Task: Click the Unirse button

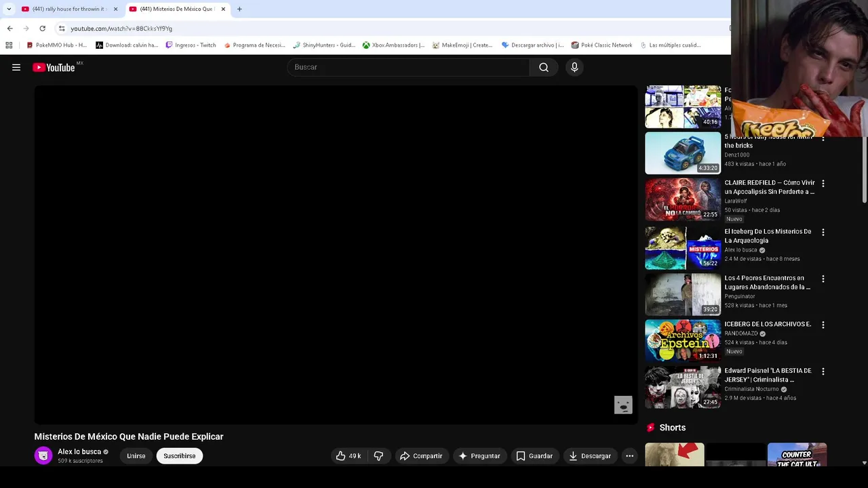Action: 136,456
